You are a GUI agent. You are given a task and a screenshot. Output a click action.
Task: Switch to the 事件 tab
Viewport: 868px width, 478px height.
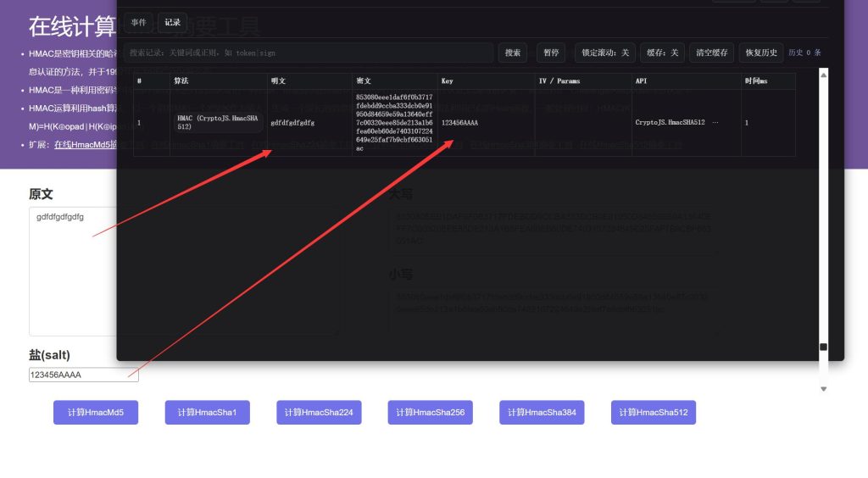pyautogui.click(x=138, y=23)
